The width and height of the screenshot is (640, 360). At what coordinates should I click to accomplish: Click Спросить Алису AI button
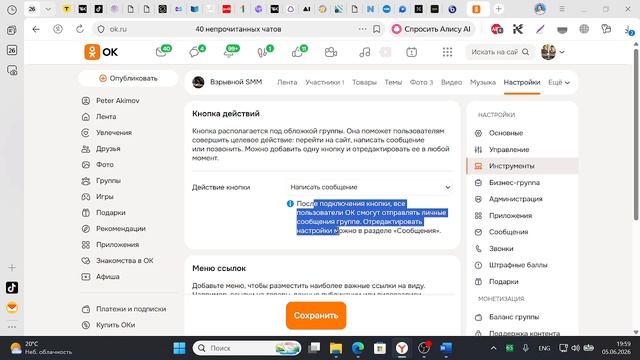tap(432, 29)
